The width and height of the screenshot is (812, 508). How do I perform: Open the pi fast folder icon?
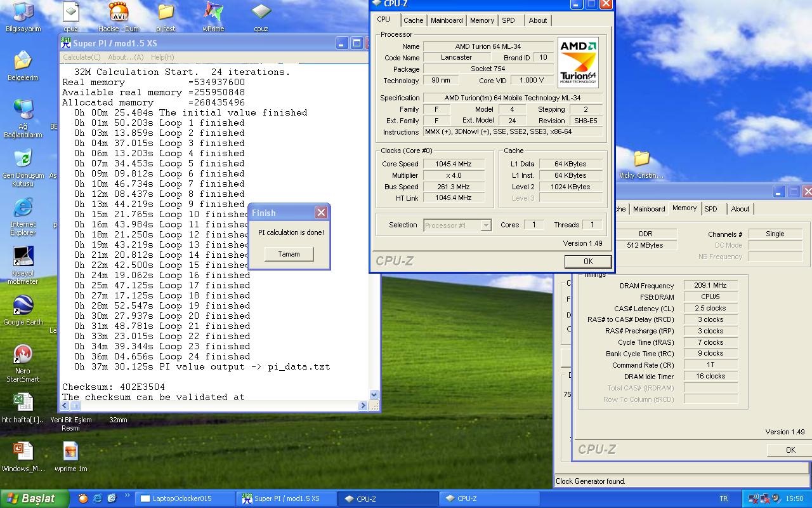click(166, 11)
